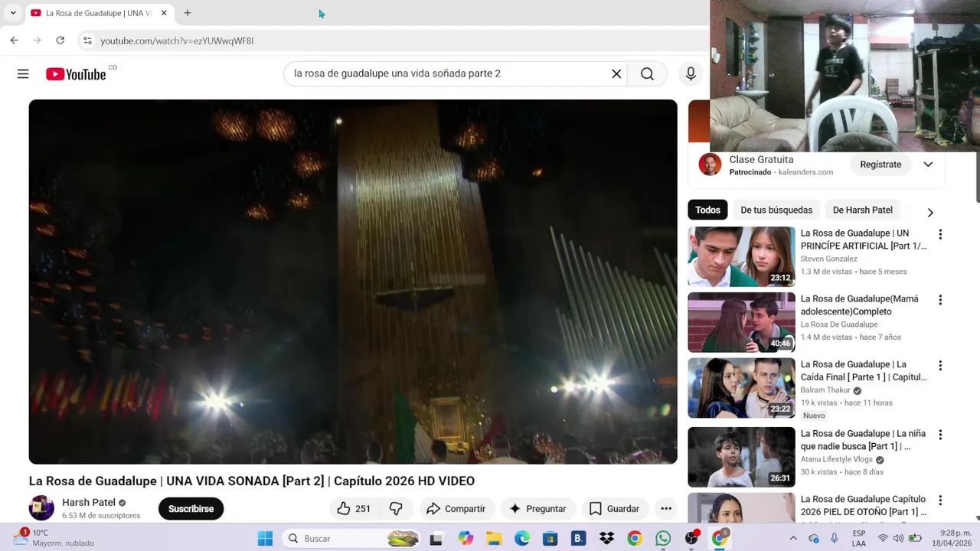Open options menu for Un Príncipe Artificial

940,234
